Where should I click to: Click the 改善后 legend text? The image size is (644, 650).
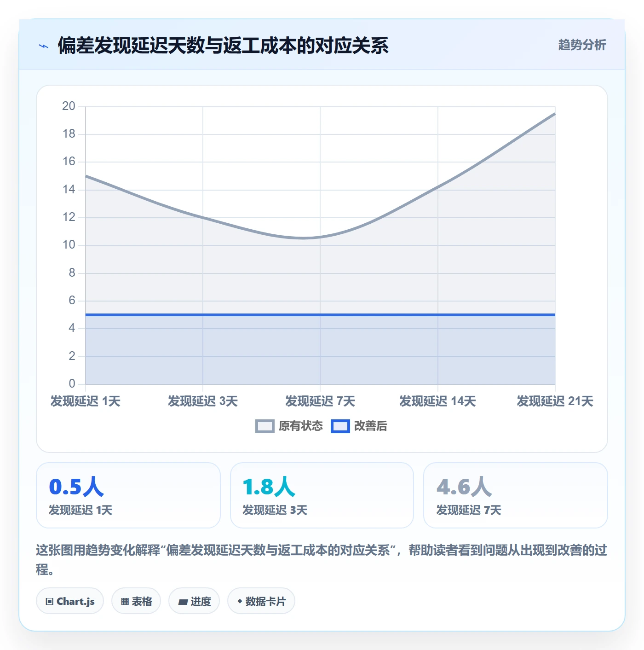(370, 426)
